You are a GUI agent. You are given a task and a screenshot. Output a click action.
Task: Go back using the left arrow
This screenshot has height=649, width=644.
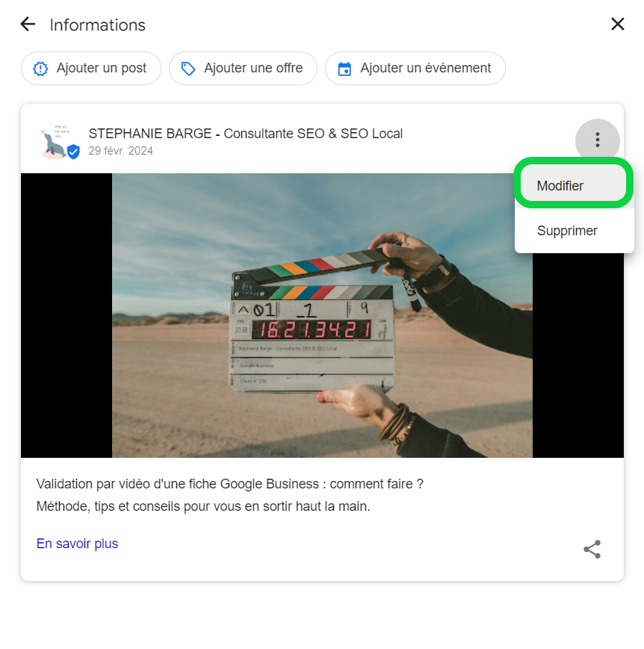(28, 24)
